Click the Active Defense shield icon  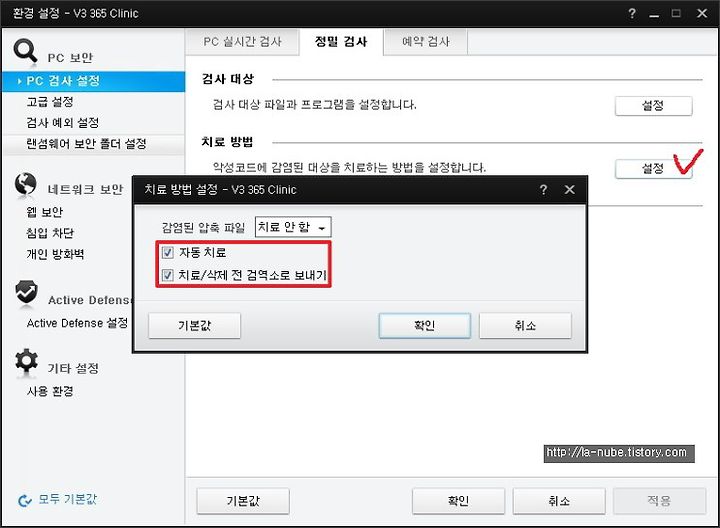26,292
